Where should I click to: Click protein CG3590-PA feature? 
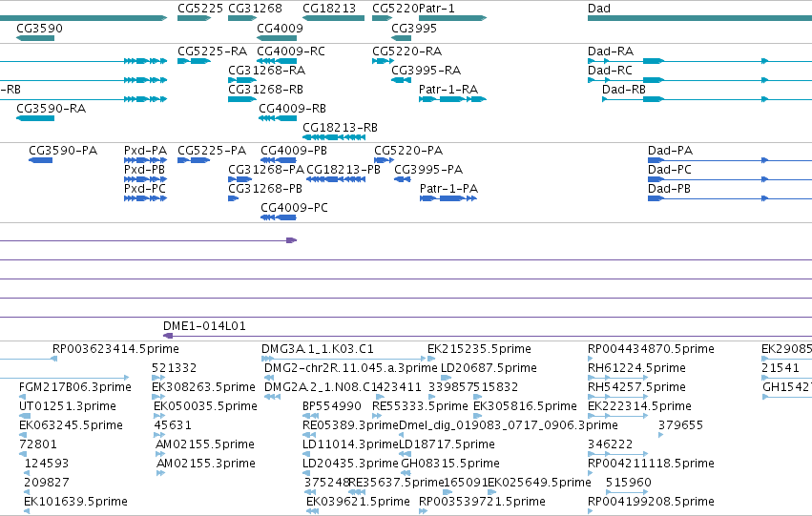40,160
